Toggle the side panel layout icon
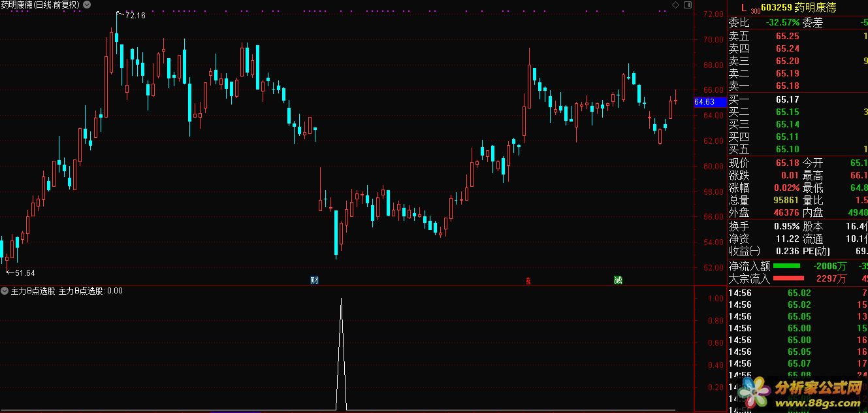This screenshot has height=413, width=868. (x=687, y=5)
